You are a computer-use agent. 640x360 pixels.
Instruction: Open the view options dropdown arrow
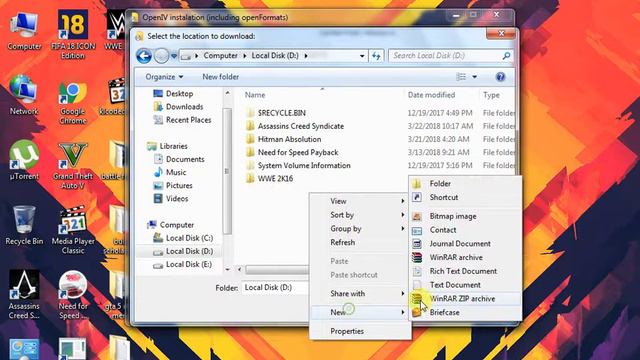[474, 77]
